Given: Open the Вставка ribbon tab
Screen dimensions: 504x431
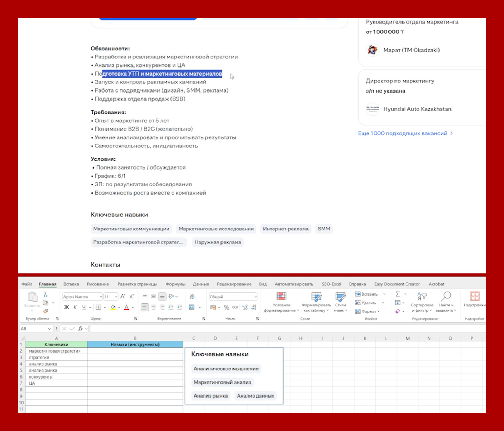Looking at the screenshot, I should coord(71,284).
